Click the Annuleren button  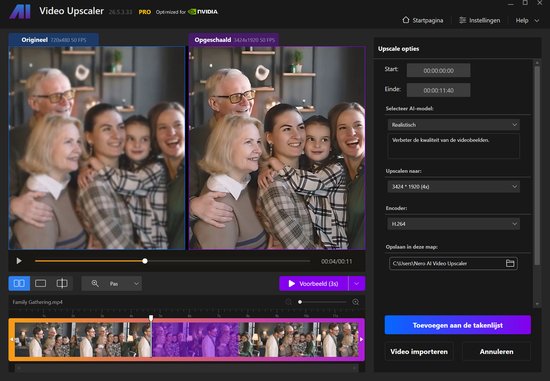click(x=496, y=352)
